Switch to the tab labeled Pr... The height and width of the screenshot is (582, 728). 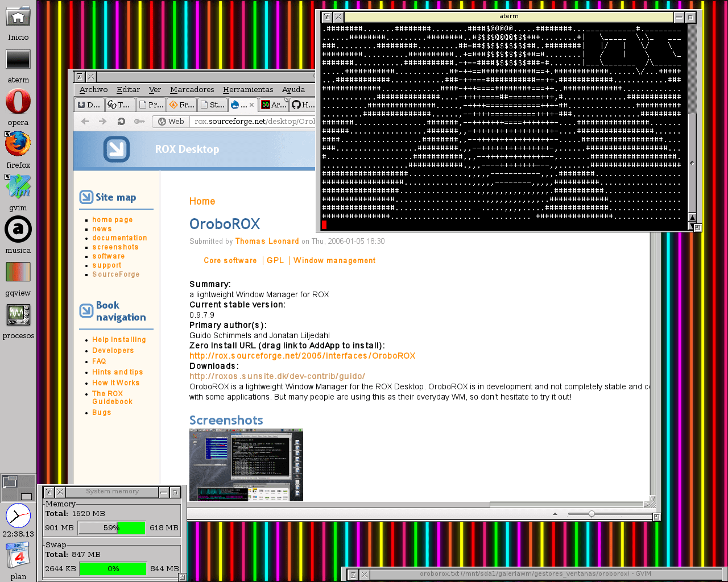(150, 105)
